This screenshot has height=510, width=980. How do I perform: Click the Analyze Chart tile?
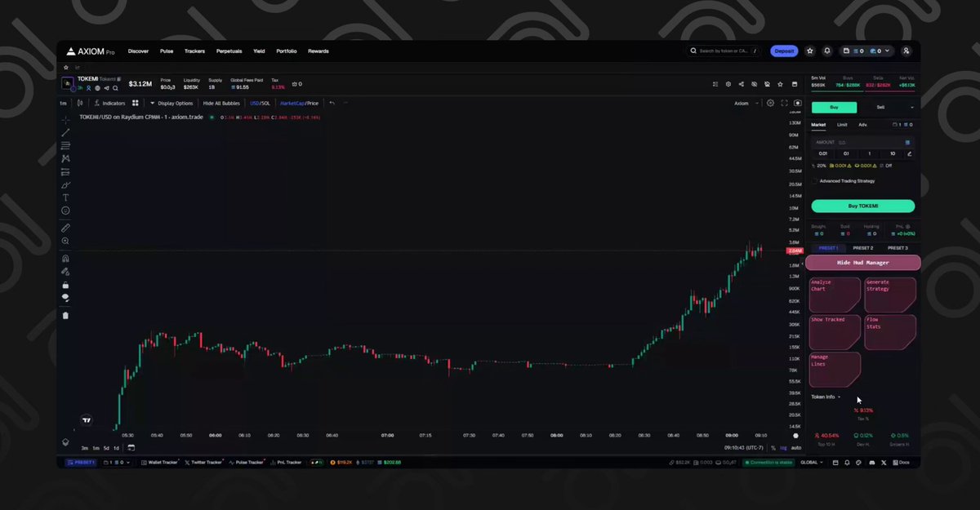[835, 295]
